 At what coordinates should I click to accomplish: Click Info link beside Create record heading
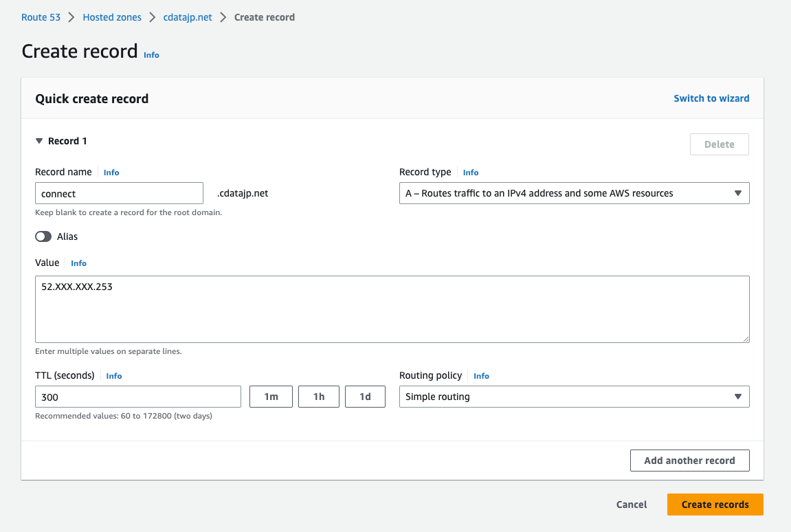[151, 55]
